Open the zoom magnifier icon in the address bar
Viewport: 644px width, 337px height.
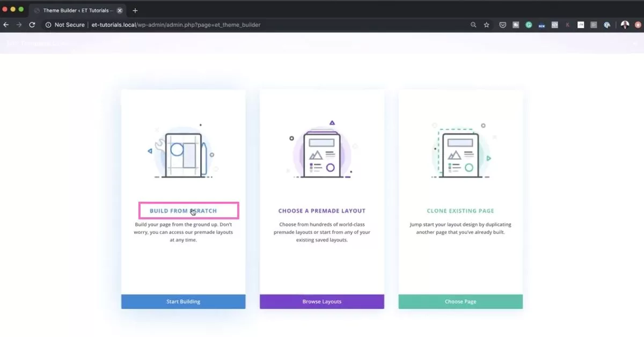[x=473, y=25]
